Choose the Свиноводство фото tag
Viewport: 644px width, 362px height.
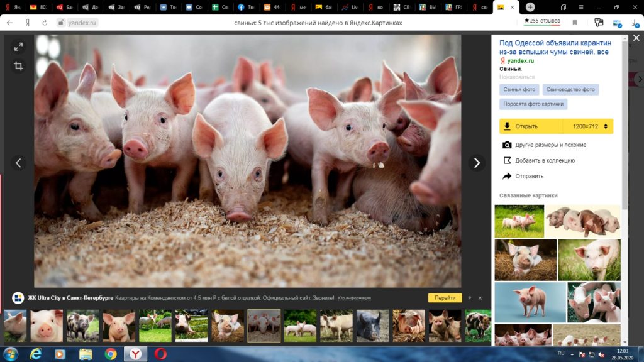click(570, 90)
